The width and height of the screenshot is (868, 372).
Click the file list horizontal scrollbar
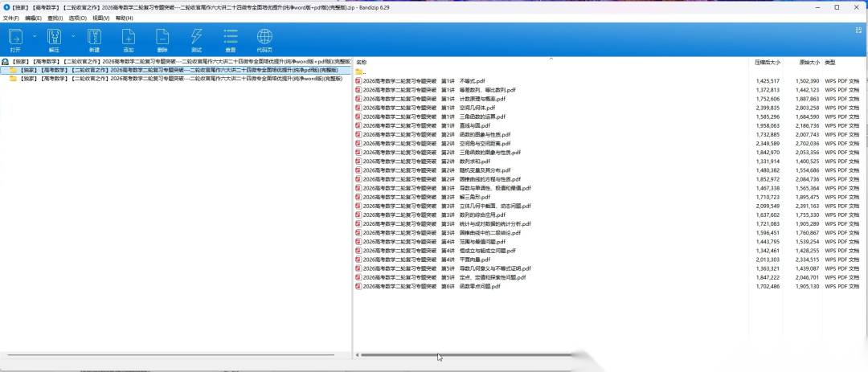[x=465, y=355]
